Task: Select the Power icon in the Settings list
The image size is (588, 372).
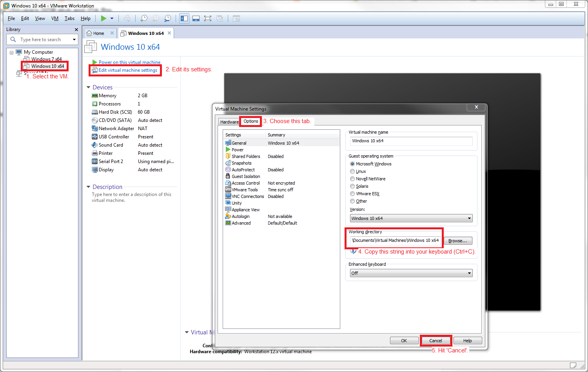Action: click(x=228, y=150)
